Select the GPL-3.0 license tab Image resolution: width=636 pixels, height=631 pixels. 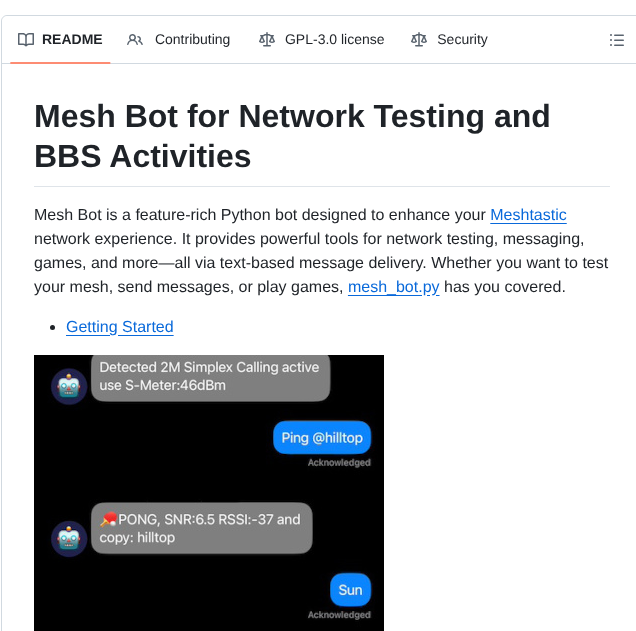click(334, 40)
